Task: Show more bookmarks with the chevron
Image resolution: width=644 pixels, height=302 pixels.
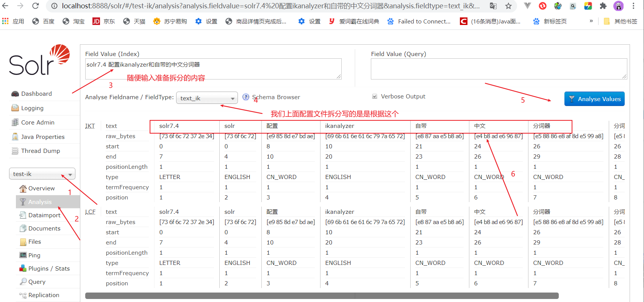Action: [591, 21]
